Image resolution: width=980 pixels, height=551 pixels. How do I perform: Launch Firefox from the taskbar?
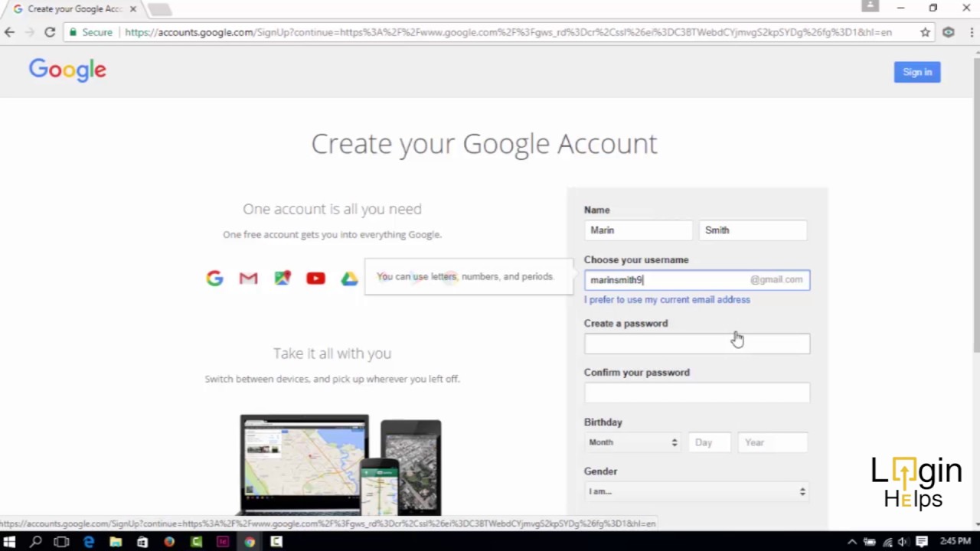tap(169, 542)
